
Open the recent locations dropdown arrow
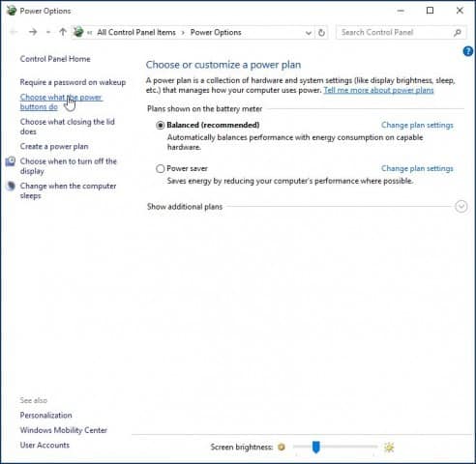(48, 32)
